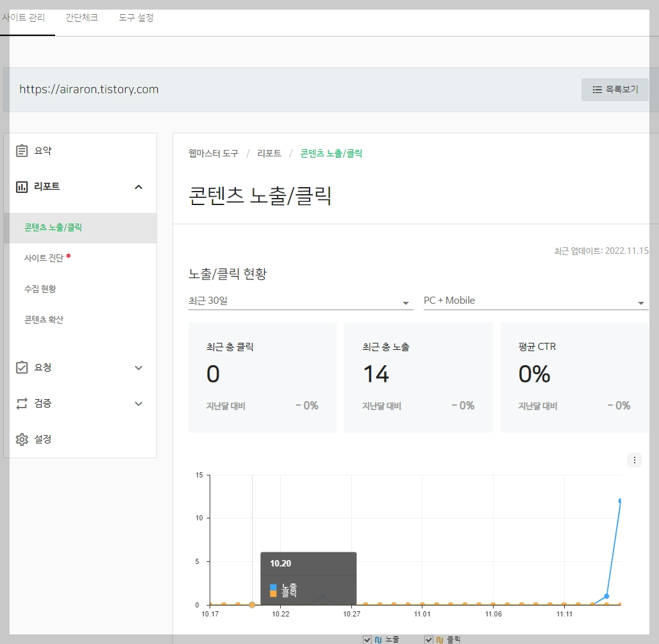Collapse the 리포트 section chevron

[x=138, y=187]
